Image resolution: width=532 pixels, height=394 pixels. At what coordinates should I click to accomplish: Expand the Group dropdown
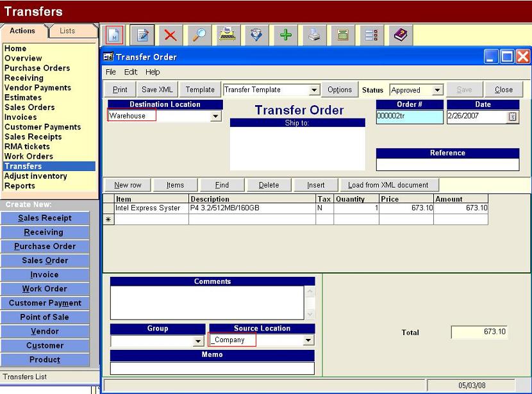click(199, 341)
